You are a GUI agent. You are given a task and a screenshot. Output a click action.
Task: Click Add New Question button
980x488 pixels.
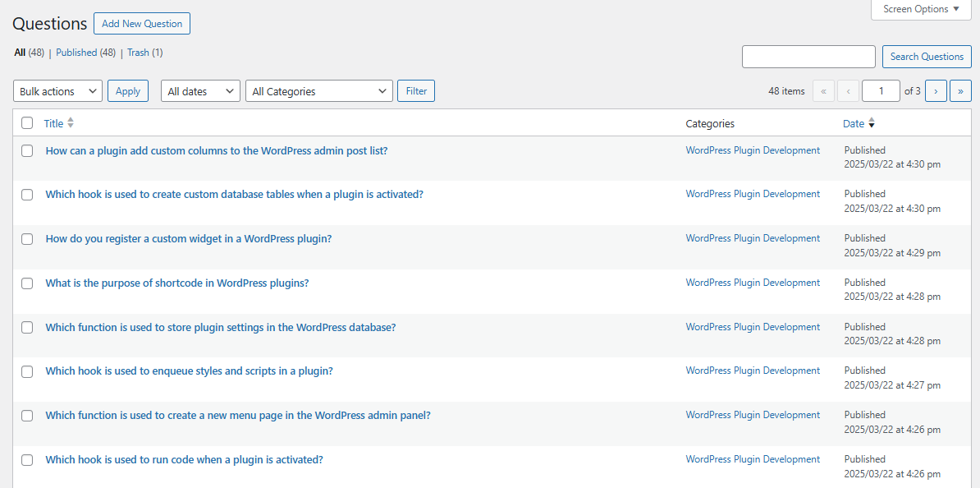pyautogui.click(x=142, y=24)
